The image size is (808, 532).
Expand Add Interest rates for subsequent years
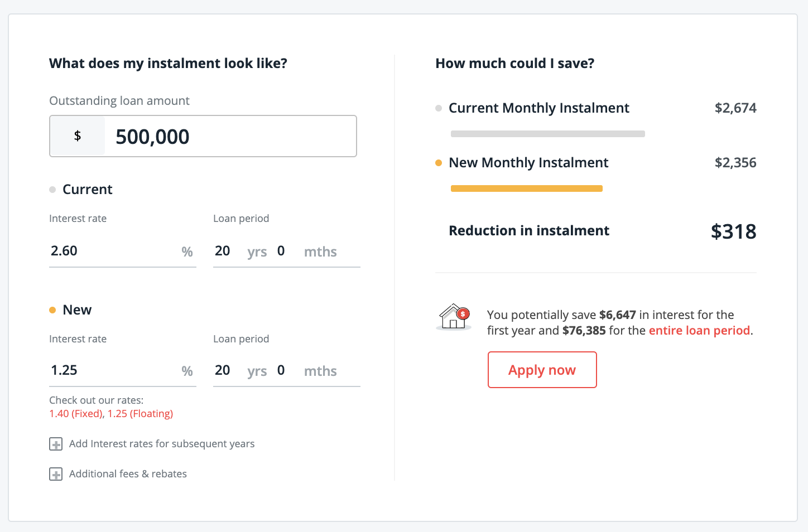pos(56,444)
